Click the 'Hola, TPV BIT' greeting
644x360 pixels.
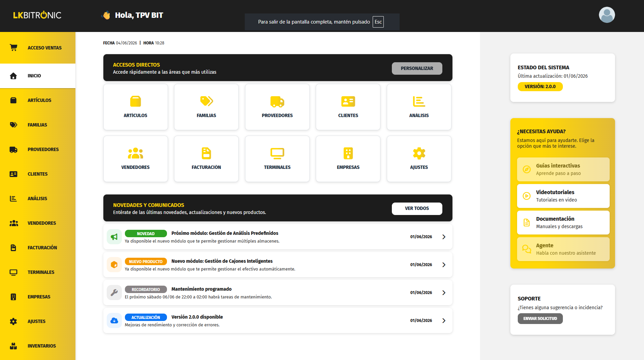coord(139,15)
